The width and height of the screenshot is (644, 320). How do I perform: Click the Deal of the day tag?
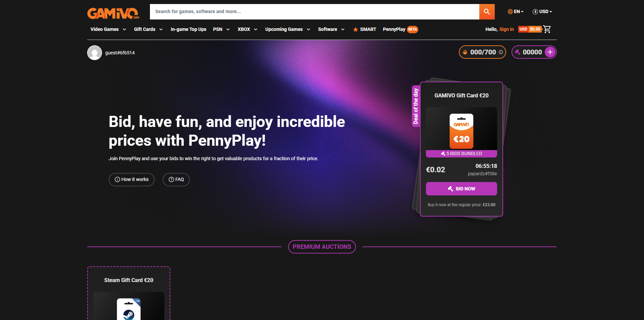[416, 106]
